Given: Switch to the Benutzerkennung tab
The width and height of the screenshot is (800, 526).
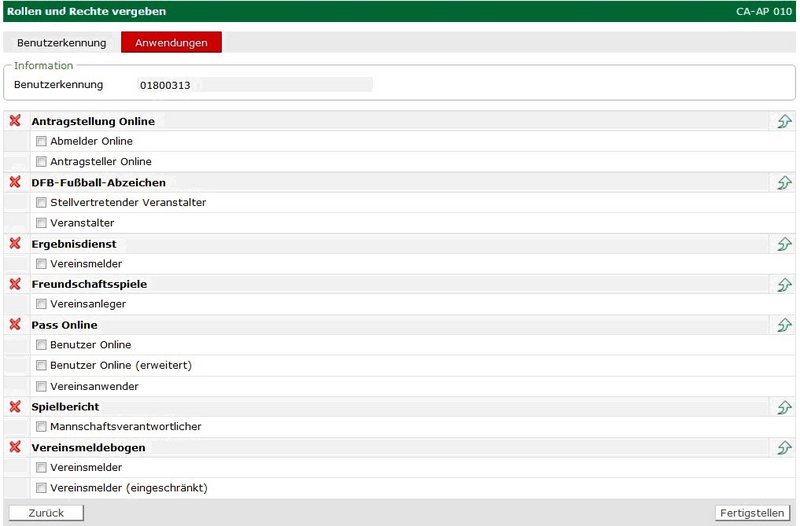Looking at the screenshot, I should (61, 43).
